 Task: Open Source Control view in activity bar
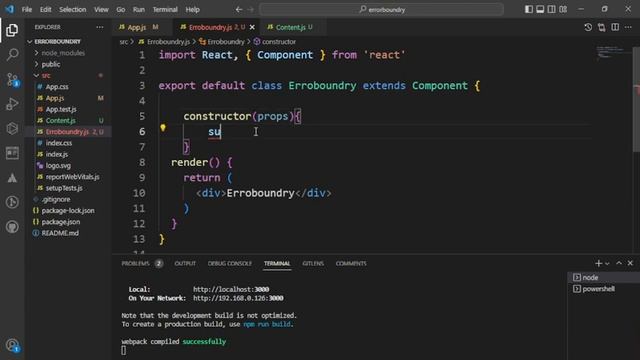tap(13, 79)
